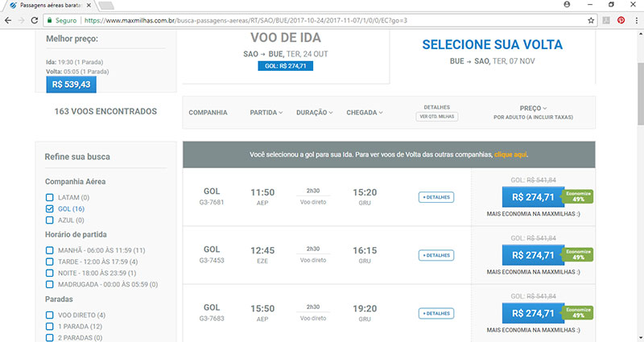Sort flights by CHEGADA column
The height and width of the screenshot is (342, 644).
coord(365,113)
